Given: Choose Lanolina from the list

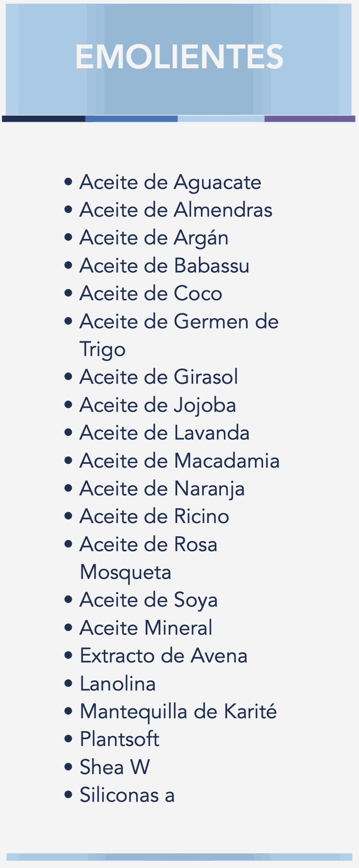Looking at the screenshot, I should (x=118, y=684).
